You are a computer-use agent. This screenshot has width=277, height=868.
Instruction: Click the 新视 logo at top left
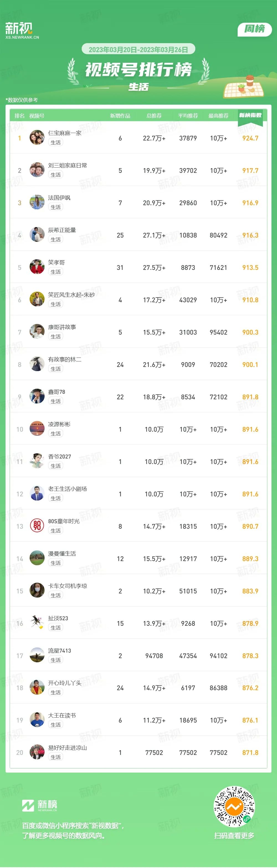point(22,30)
